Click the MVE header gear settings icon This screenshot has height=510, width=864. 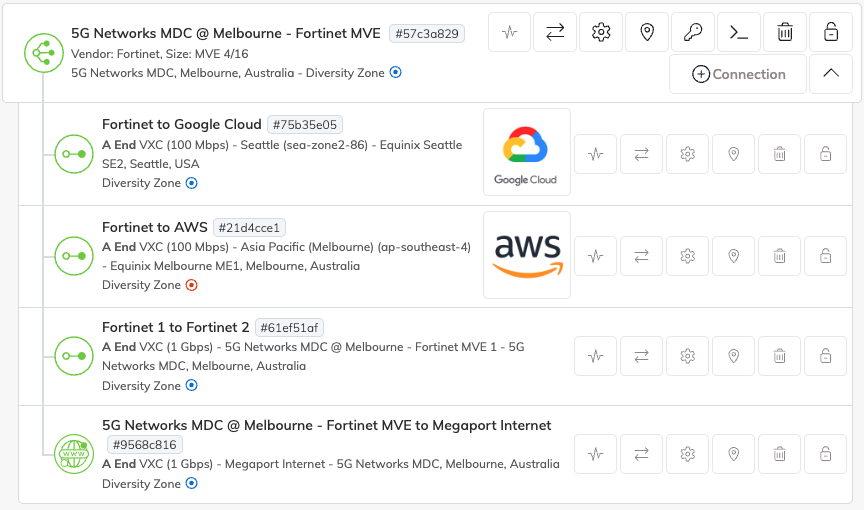(x=601, y=33)
